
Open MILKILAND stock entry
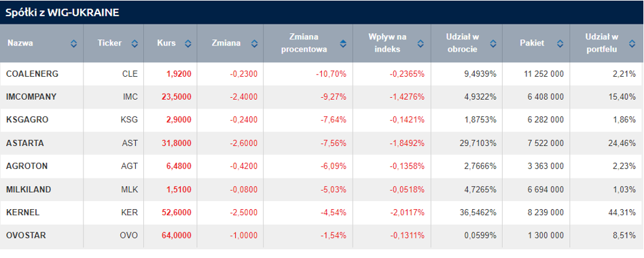pyautogui.click(x=29, y=189)
